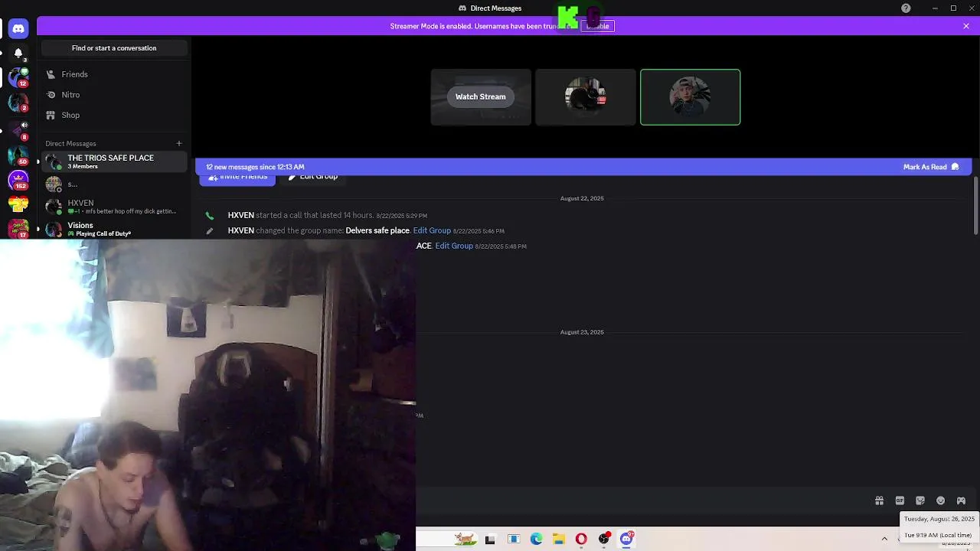Dismiss the Streamer Mode banner
Screen dimensions: 980x551
click(966, 26)
